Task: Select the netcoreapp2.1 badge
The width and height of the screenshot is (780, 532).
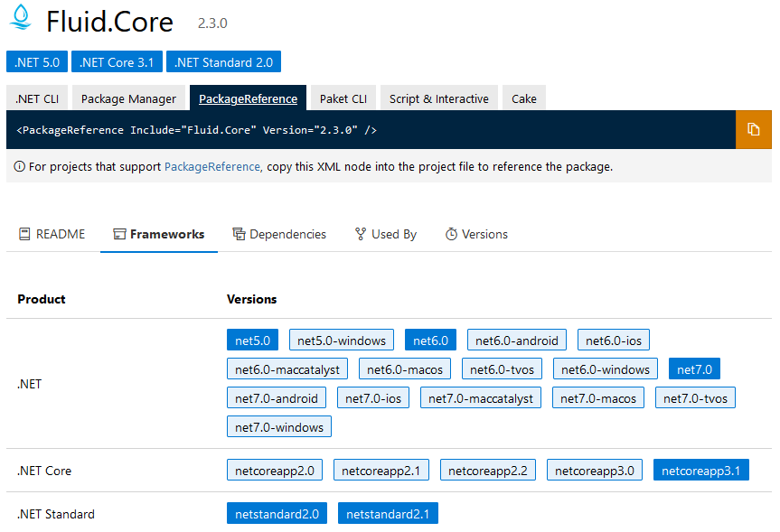Action: (x=381, y=470)
